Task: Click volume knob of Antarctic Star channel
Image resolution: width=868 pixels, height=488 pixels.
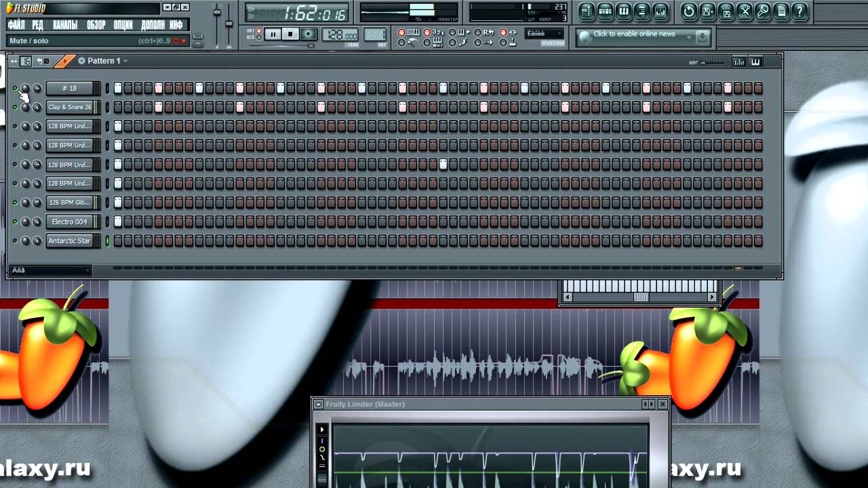Action: point(37,241)
